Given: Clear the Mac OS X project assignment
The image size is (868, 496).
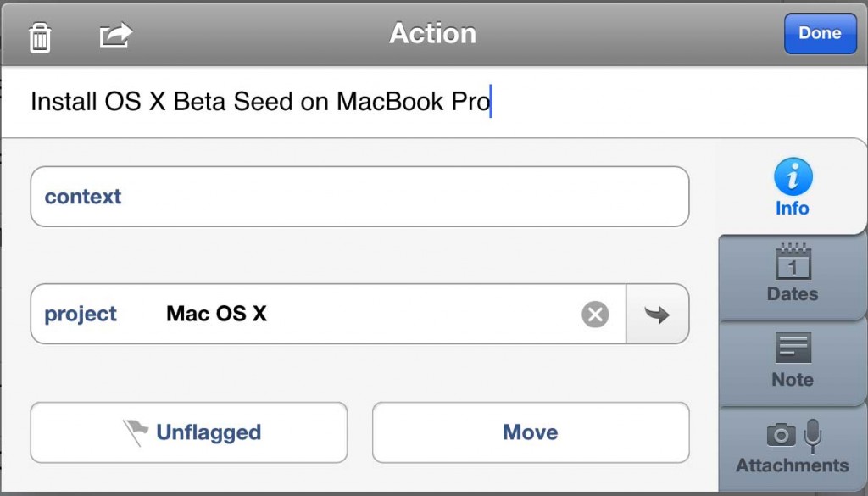Looking at the screenshot, I should point(595,315).
